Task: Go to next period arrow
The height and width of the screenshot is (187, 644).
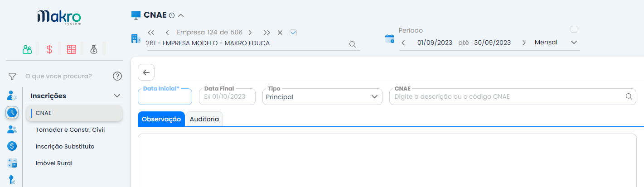Action: coord(524,43)
